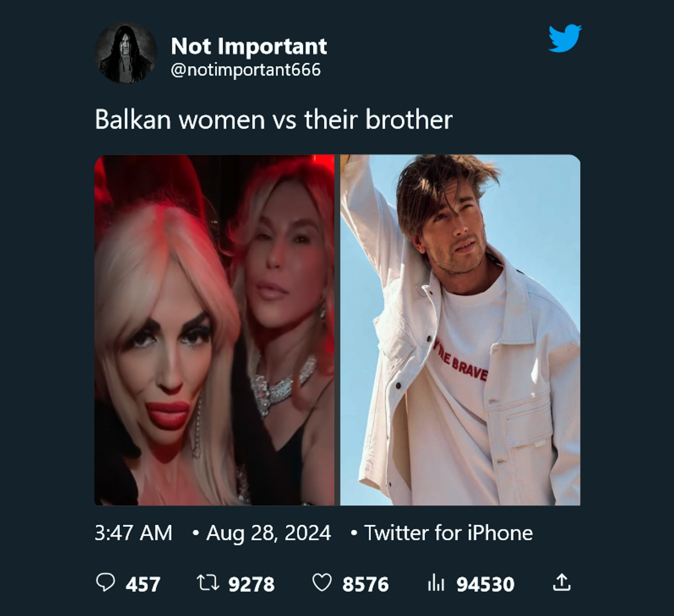The width and height of the screenshot is (674, 616).
Task: Like the tweet with the heart icon
Action: (x=322, y=583)
